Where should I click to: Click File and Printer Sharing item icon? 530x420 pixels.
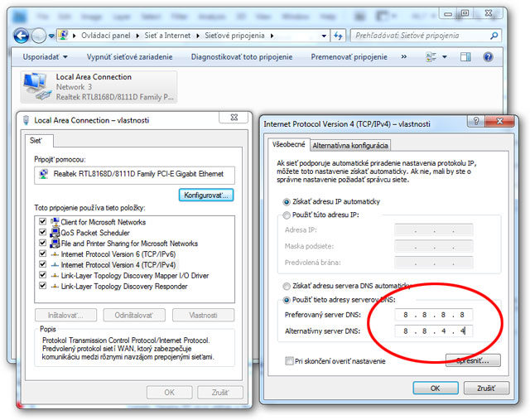[55, 244]
